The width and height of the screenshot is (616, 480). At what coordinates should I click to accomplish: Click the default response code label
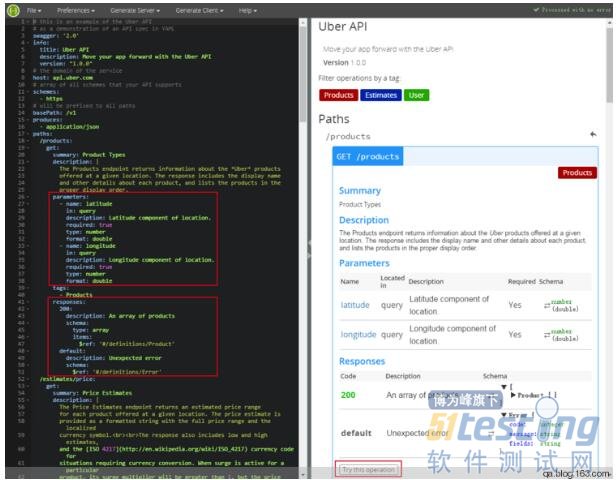[356, 433]
